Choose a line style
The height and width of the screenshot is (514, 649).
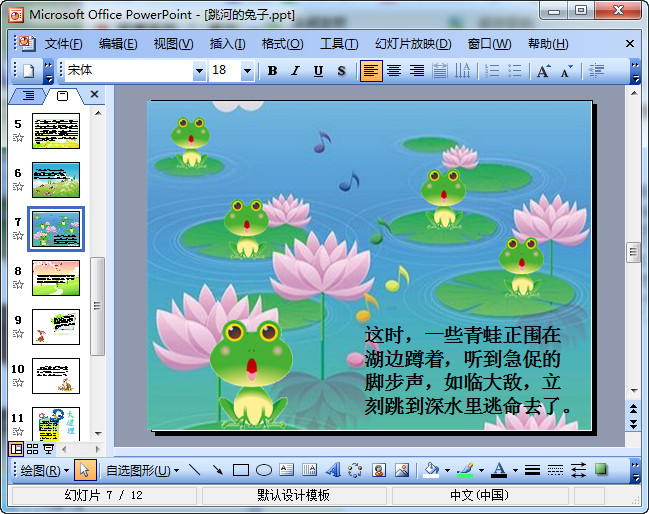532,470
